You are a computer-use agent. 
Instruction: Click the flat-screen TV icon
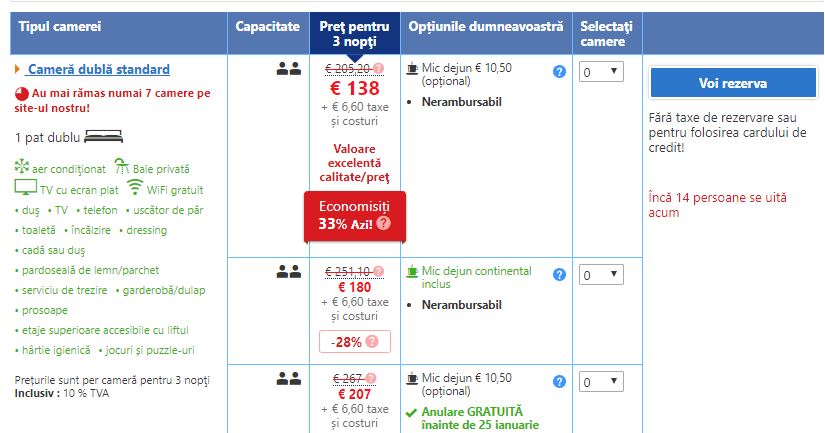tap(25, 188)
